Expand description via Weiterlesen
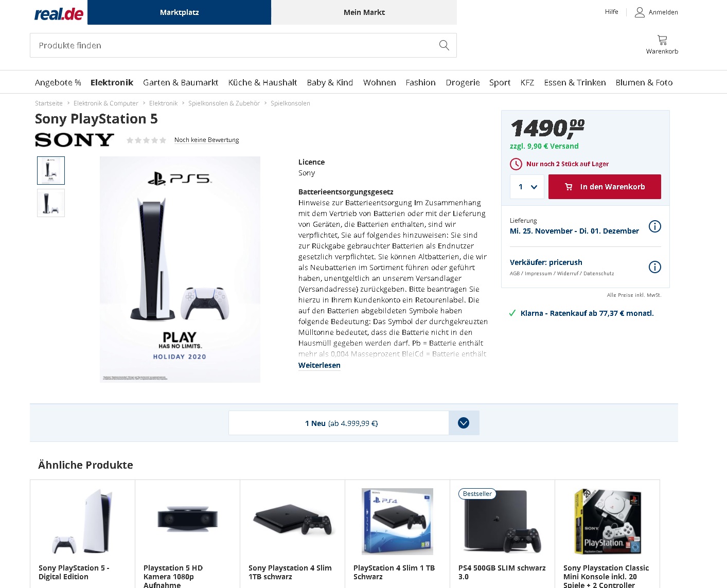Screen dimensions: 727x588 click(x=319, y=365)
